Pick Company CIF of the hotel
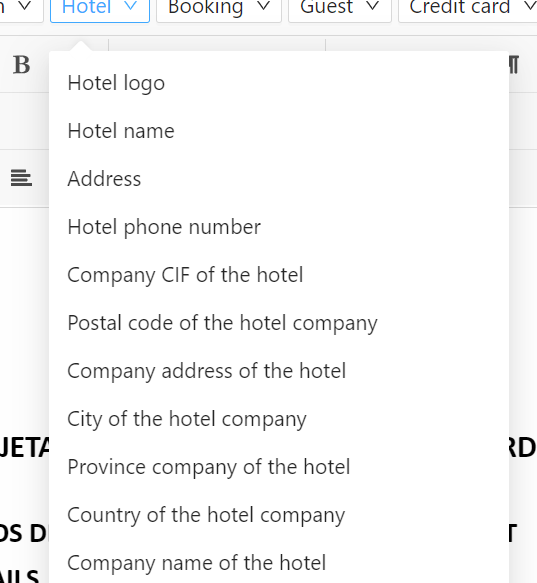 tap(279, 275)
